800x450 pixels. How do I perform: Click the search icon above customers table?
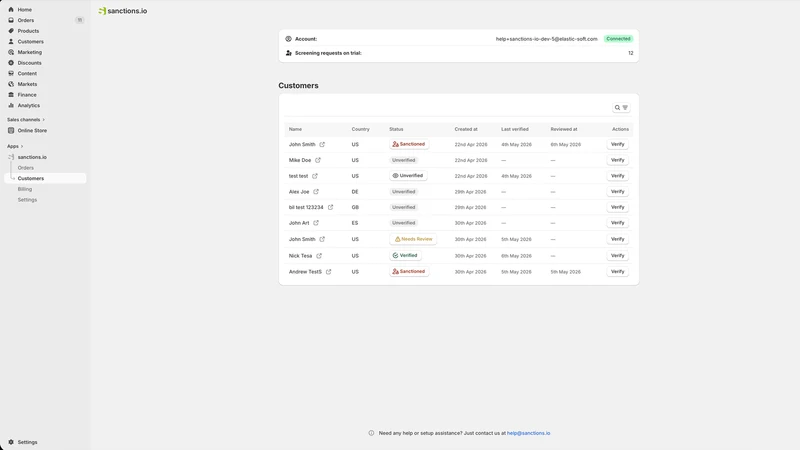[617, 108]
